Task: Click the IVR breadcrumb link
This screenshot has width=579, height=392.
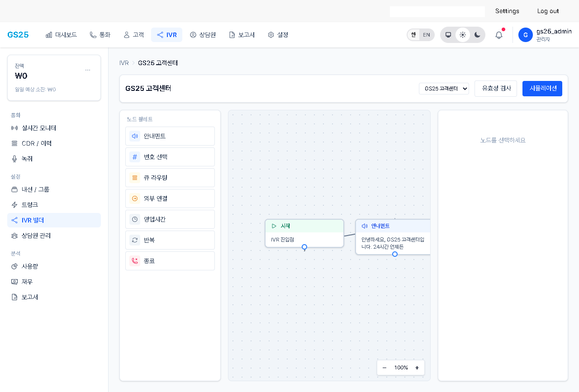Action: [124, 63]
